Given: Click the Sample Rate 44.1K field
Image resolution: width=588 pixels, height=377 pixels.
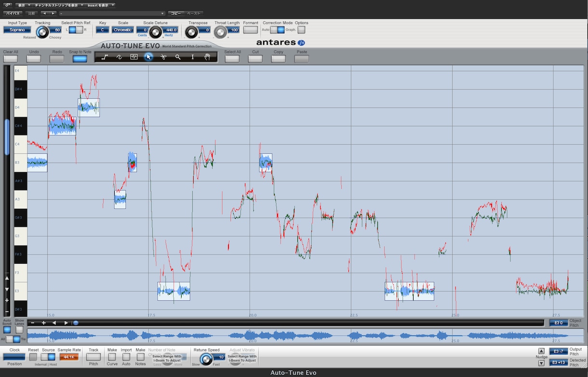Looking at the screenshot, I should [x=69, y=357].
